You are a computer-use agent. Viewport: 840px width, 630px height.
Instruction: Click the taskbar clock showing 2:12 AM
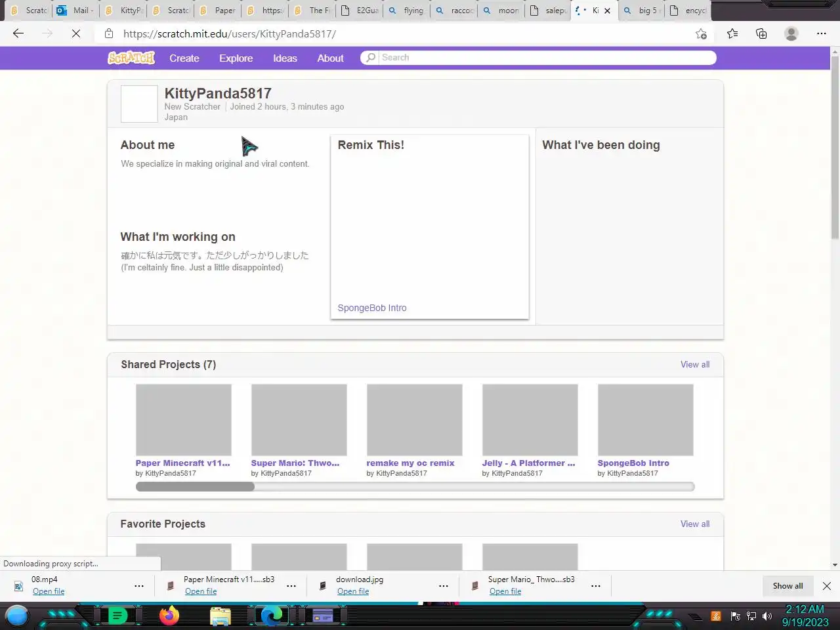(x=805, y=616)
